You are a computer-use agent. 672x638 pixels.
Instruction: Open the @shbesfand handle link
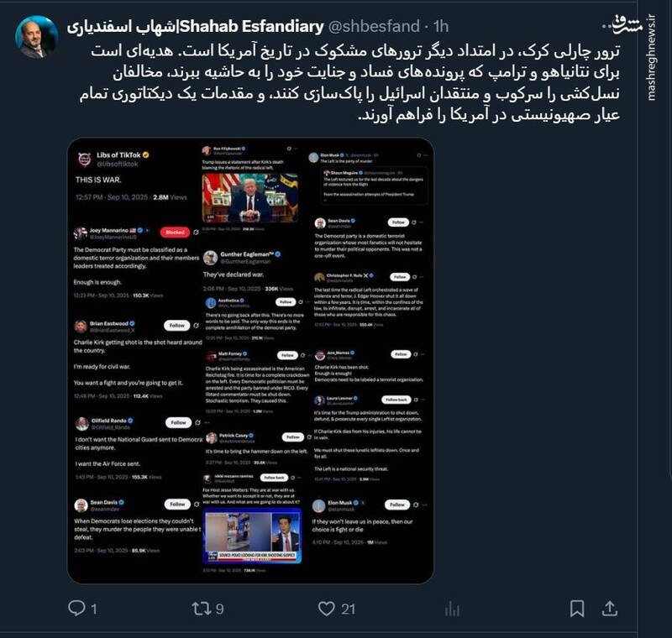[x=374, y=26]
